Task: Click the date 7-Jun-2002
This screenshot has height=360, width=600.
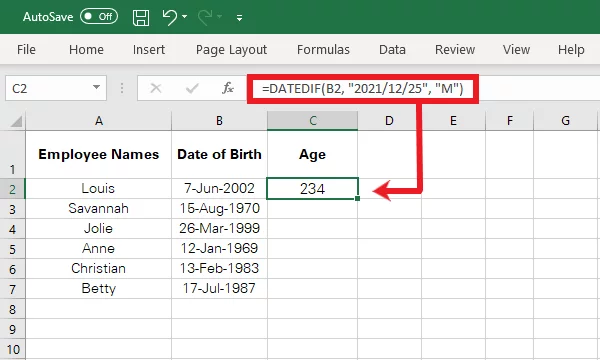Action: pyautogui.click(x=219, y=188)
